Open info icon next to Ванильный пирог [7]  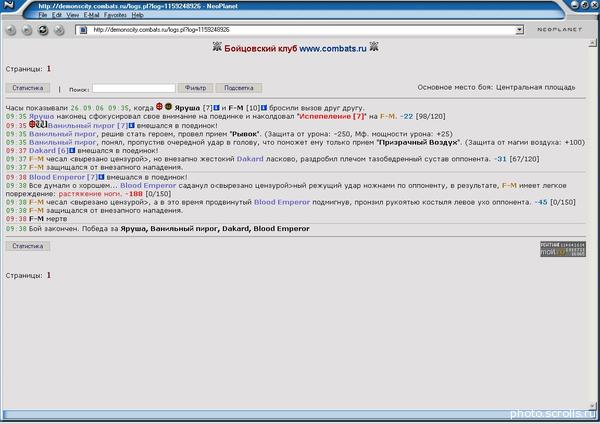pos(132,126)
